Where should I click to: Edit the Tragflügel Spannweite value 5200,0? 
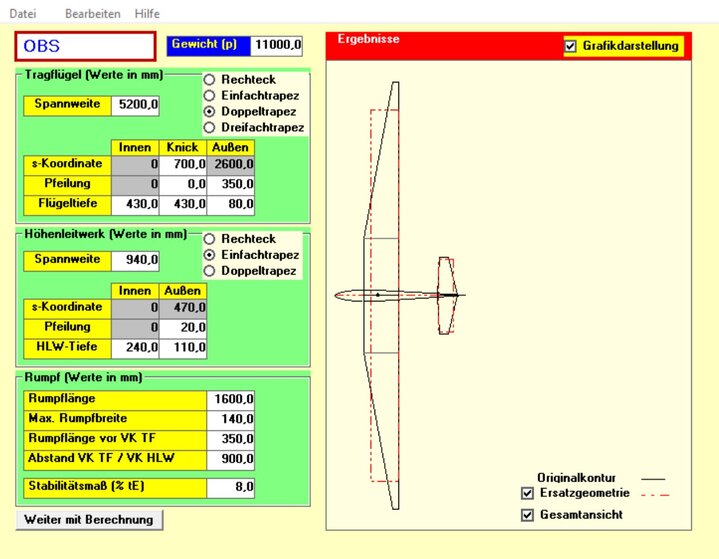click(x=136, y=104)
